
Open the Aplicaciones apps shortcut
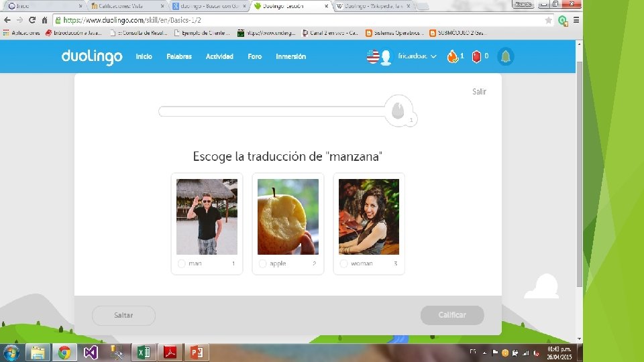(21, 33)
